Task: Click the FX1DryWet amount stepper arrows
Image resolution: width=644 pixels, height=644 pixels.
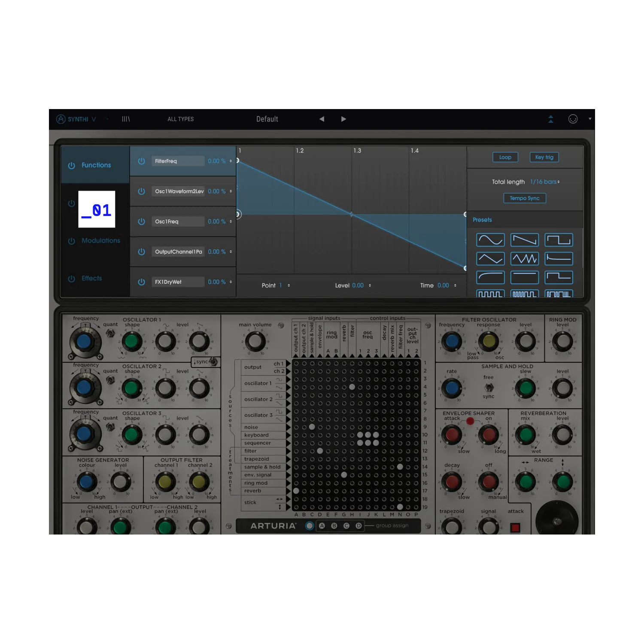Action: tap(231, 282)
